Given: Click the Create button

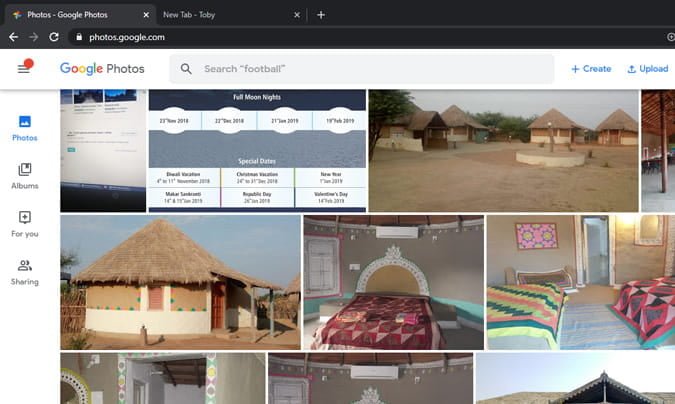Looking at the screenshot, I should click(590, 69).
